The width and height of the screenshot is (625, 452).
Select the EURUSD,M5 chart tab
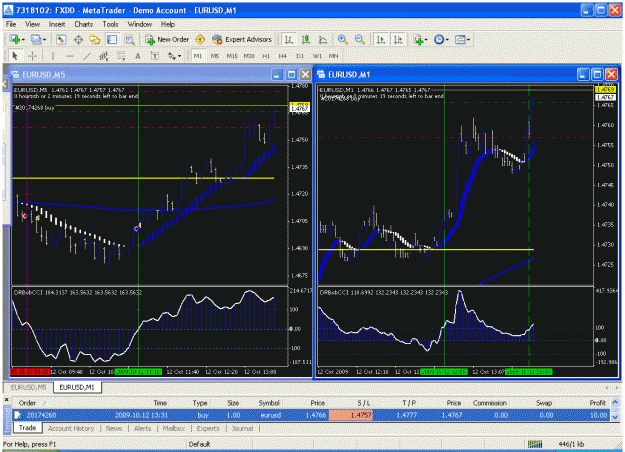pos(28,387)
